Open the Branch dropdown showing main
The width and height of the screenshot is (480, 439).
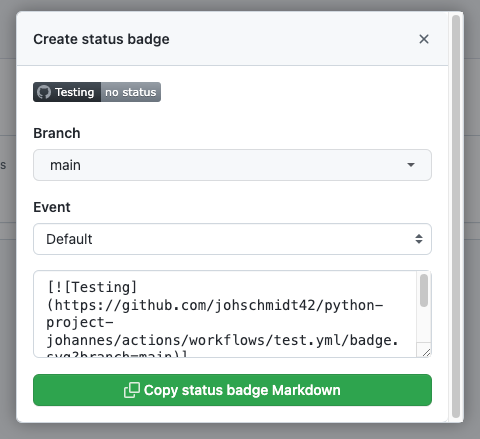(x=232, y=165)
